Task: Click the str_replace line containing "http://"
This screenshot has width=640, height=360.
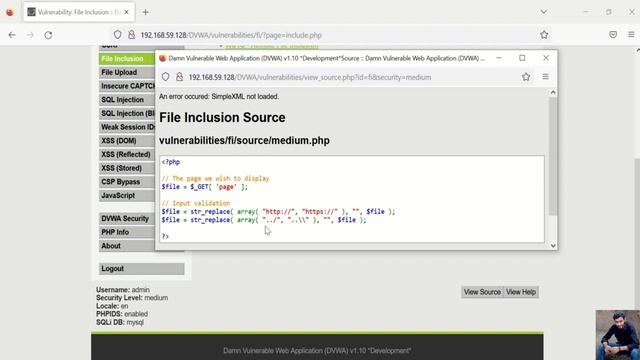Action: [x=278, y=211]
